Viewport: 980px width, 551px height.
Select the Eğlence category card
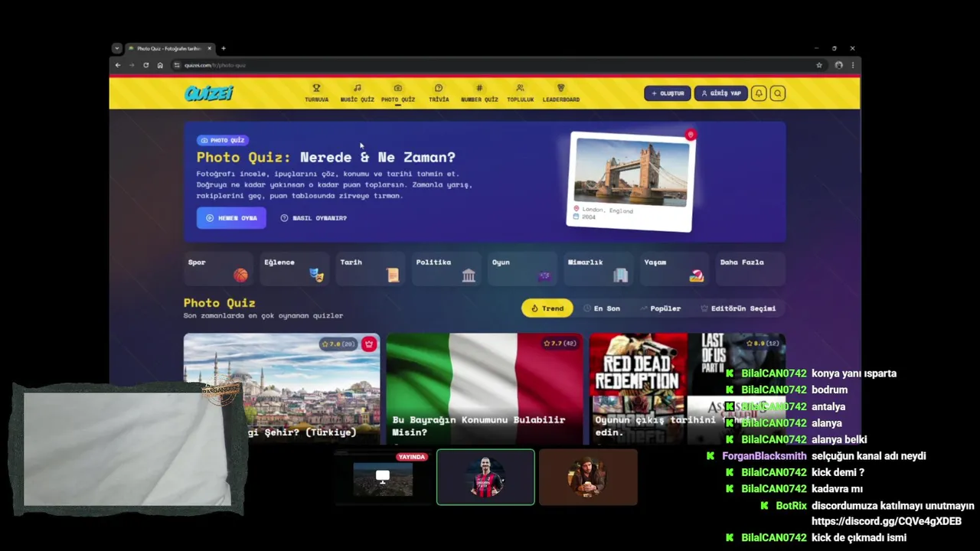[x=295, y=269]
